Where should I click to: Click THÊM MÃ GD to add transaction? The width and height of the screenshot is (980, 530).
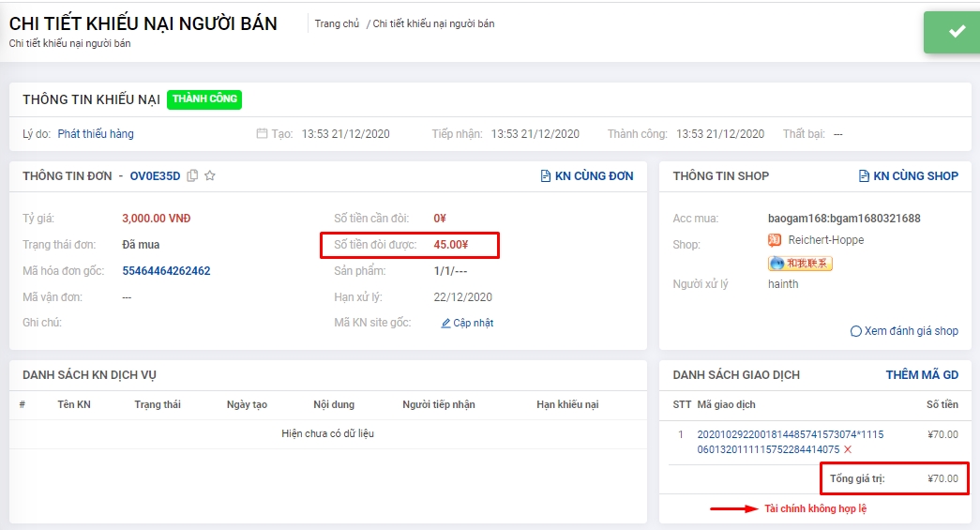[x=922, y=375]
